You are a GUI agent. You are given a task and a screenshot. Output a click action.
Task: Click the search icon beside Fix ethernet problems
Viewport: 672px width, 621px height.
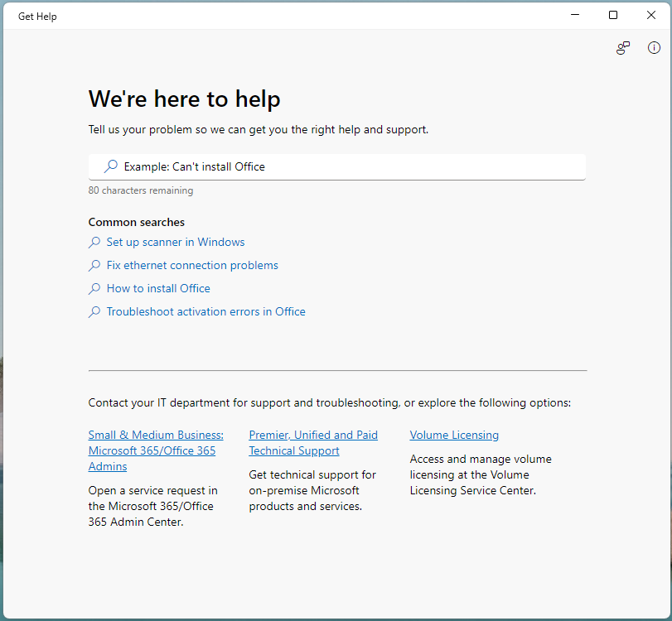pos(94,265)
